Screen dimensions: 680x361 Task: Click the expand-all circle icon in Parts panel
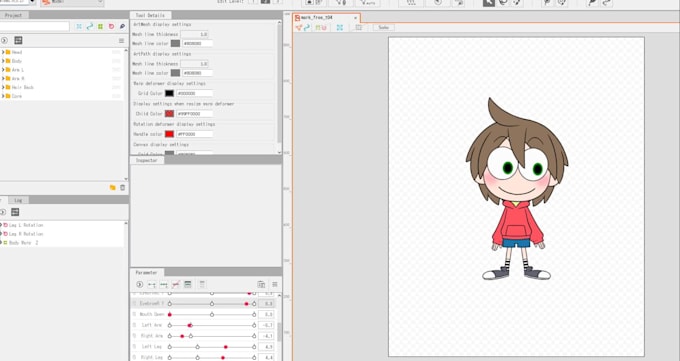pos(4,40)
